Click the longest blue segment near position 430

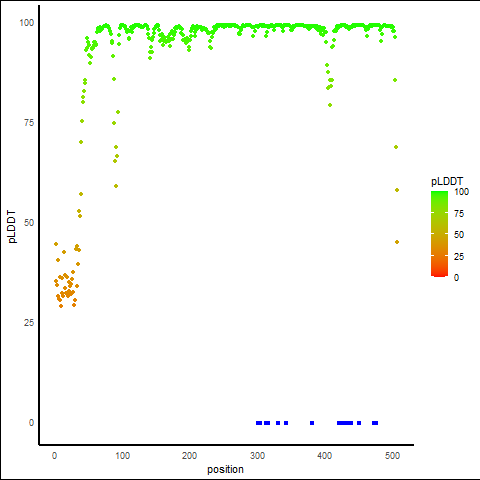point(345,423)
